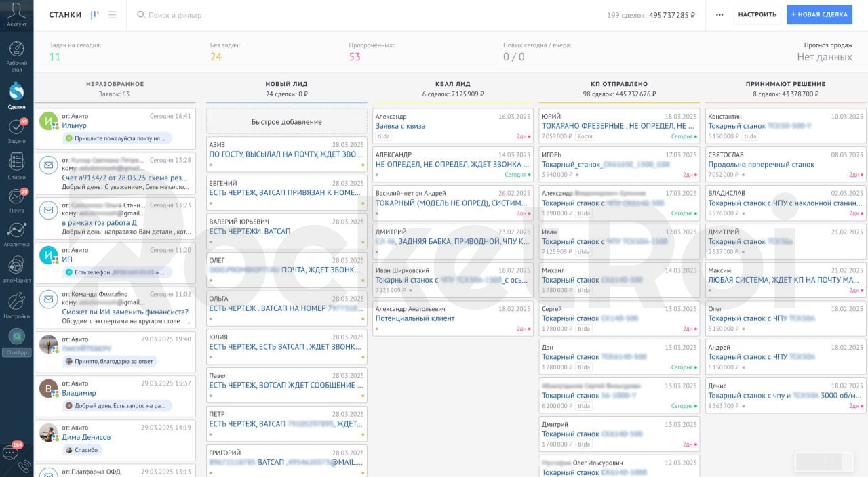Image resolution: width=868 pixels, height=477 pixels.
Task: Open the three-dots more options menu
Action: [719, 15]
